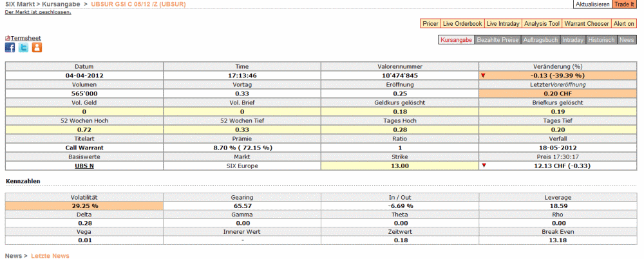Open the Pricer tool
The height and width of the screenshot is (259, 644).
(430, 24)
